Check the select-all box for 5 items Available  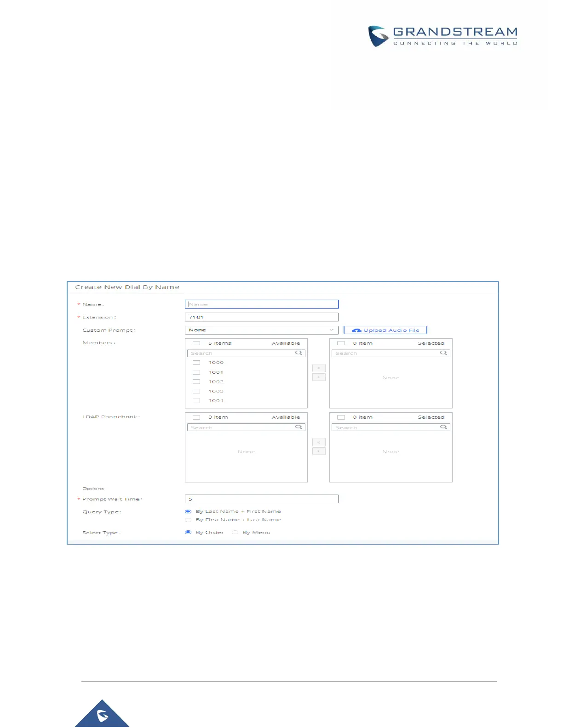tap(196, 343)
